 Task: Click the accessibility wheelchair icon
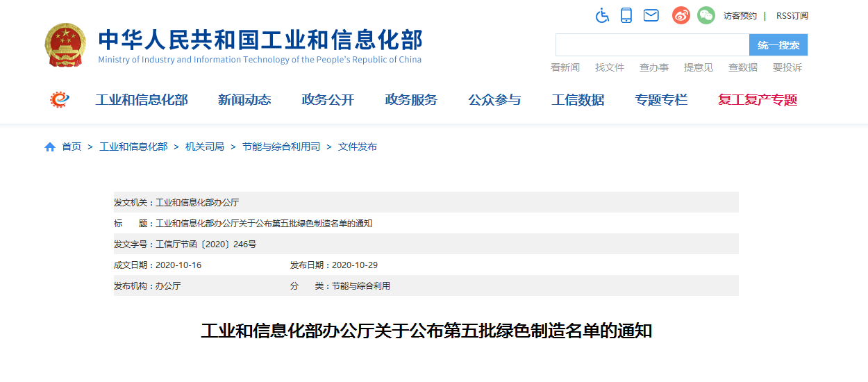[x=602, y=15]
